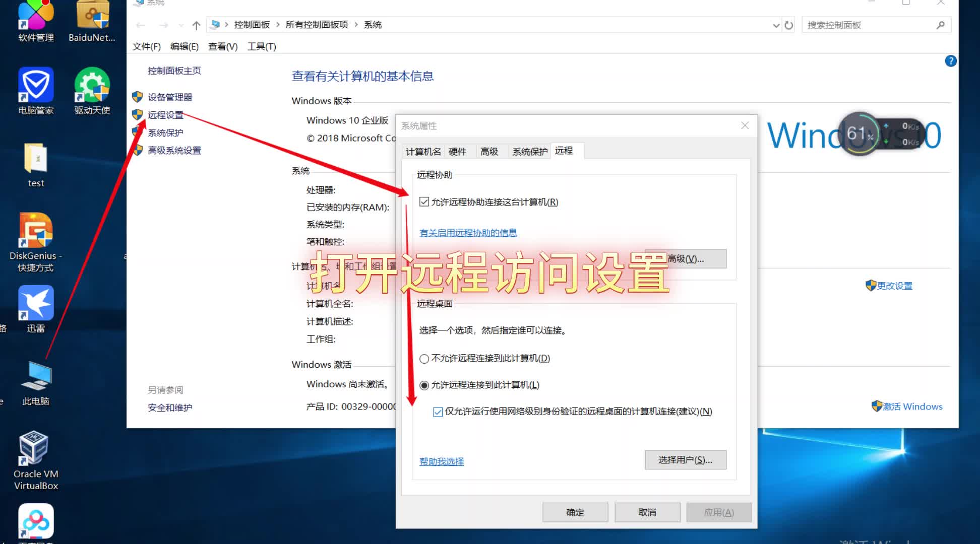Open the 帮助我选择 link
The image size is (980, 544).
[441, 461]
